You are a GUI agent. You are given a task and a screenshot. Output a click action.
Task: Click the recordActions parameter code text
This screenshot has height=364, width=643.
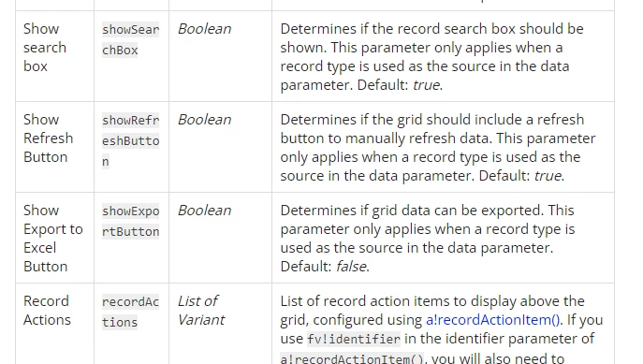click(130, 312)
